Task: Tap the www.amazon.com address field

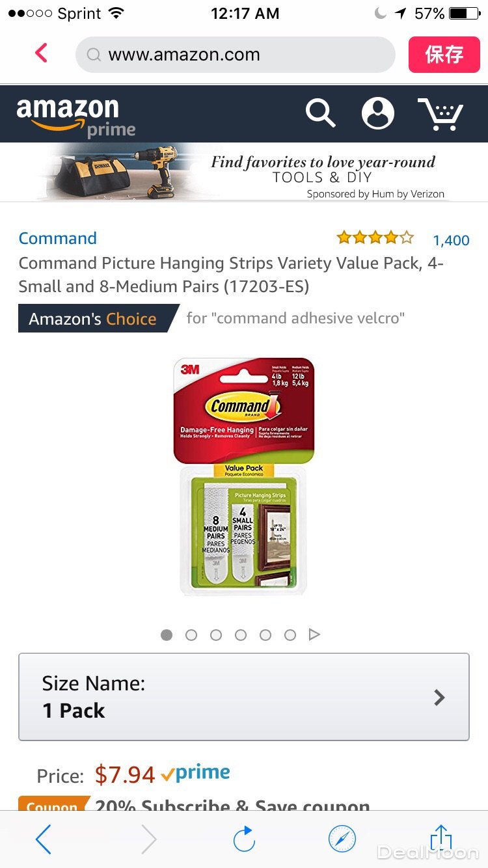Action: pyautogui.click(x=236, y=55)
